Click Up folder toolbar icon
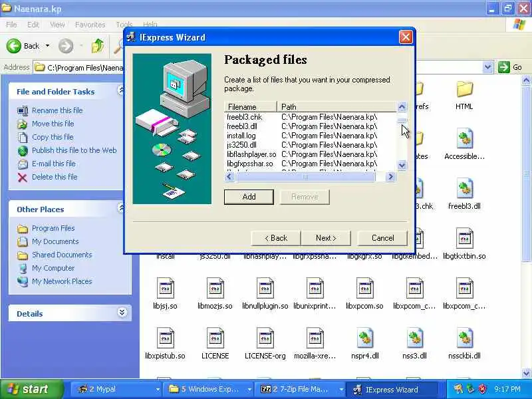The image size is (532, 399). (98, 46)
